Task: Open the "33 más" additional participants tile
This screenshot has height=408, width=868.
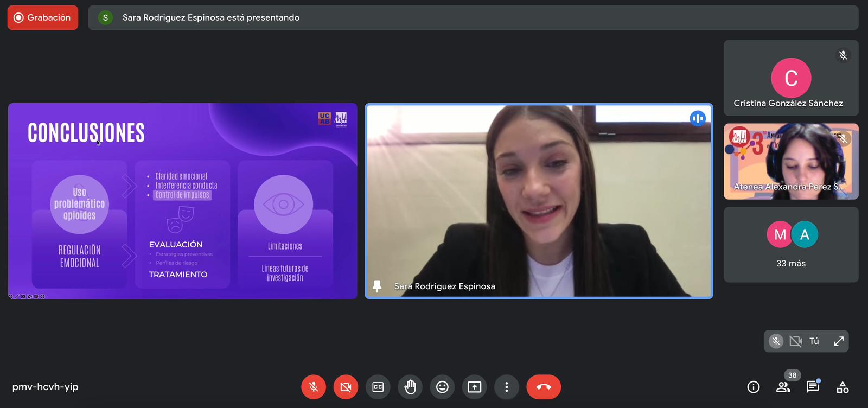Action: coord(791,245)
